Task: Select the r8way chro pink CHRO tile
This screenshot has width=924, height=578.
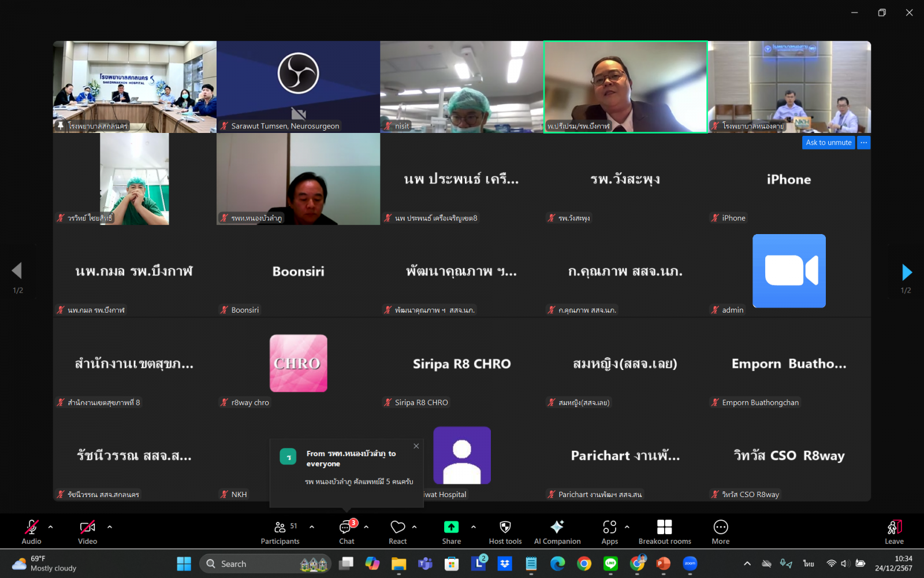Action: click(x=299, y=364)
